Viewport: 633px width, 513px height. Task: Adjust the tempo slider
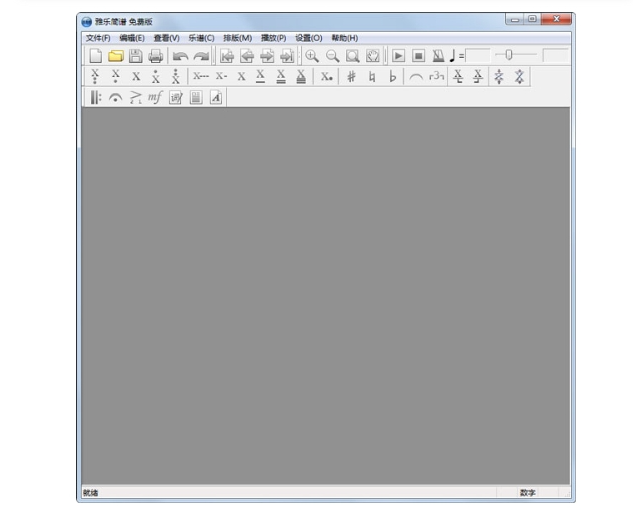(508, 55)
